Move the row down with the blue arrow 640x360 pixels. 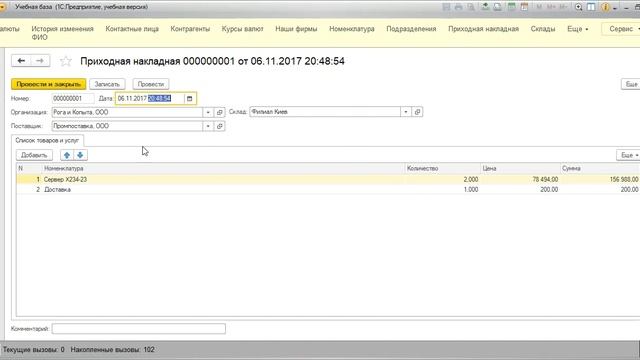80,155
